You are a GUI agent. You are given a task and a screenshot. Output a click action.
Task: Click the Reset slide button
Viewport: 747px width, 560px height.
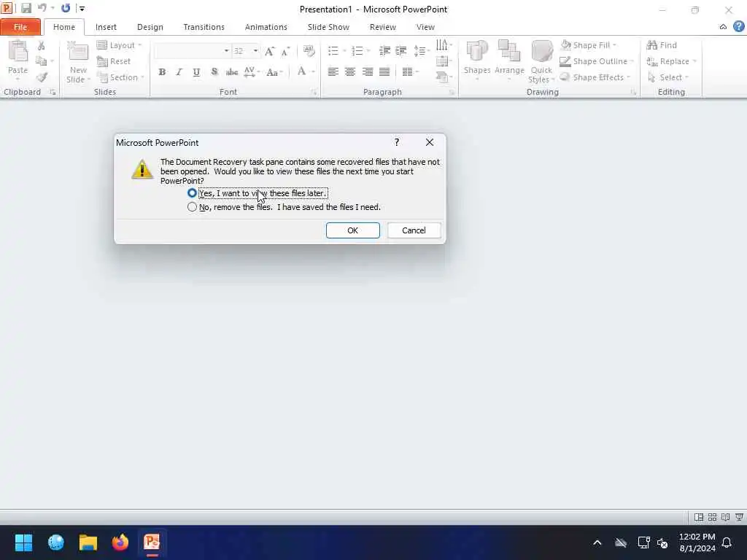[114, 61]
